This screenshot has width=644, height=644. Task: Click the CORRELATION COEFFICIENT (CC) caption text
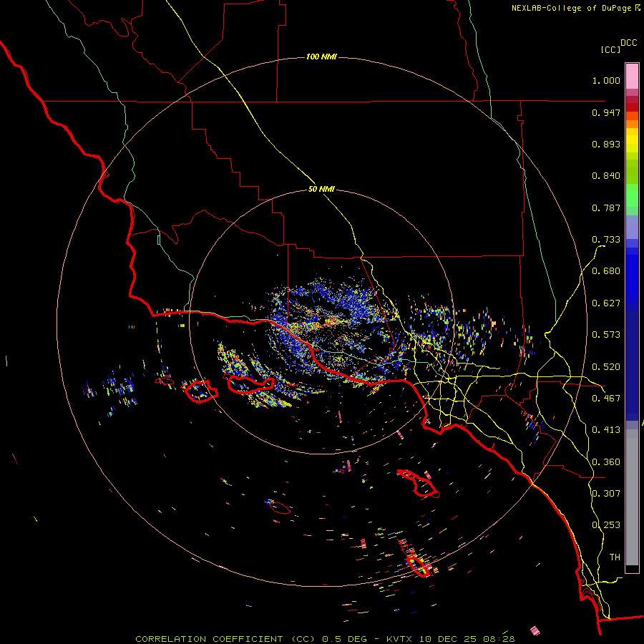[x=225, y=639]
